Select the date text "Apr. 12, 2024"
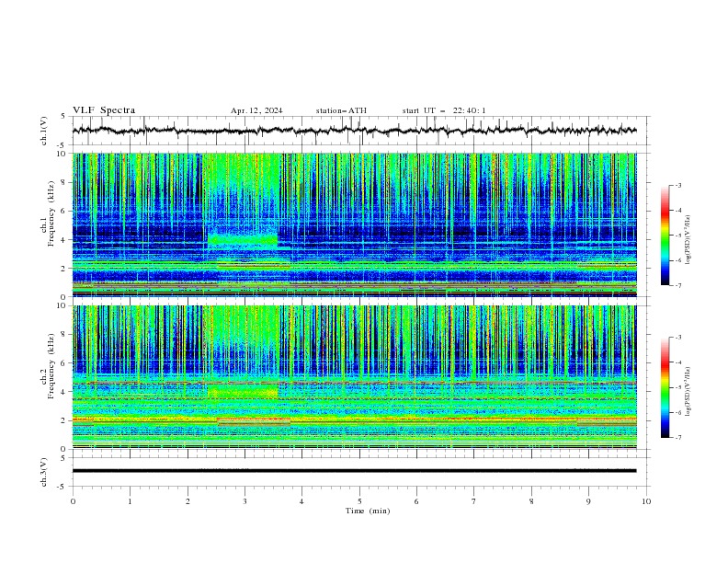This screenshot has height=563, width=728. click(x=256, y=110)
